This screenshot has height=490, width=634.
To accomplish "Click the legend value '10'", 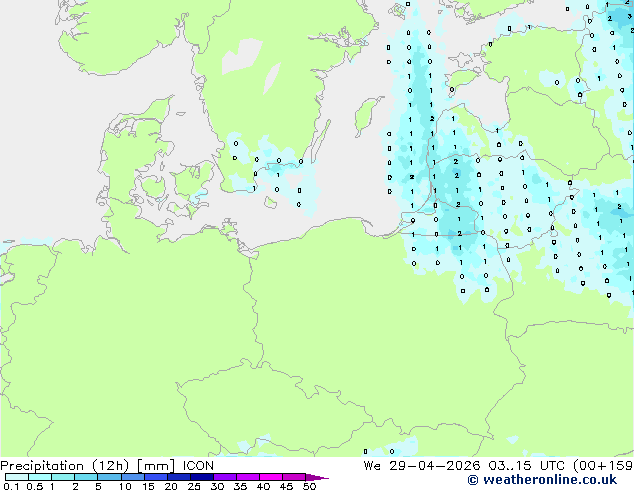I will (x=125, y=486).
